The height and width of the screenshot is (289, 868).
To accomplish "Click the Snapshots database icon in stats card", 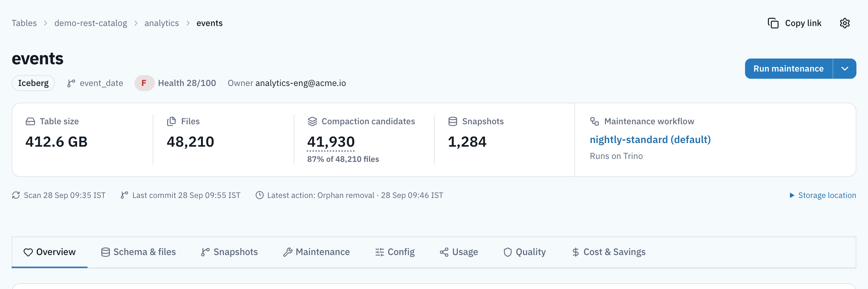I will pyautogui.click(x=453, y=121).
